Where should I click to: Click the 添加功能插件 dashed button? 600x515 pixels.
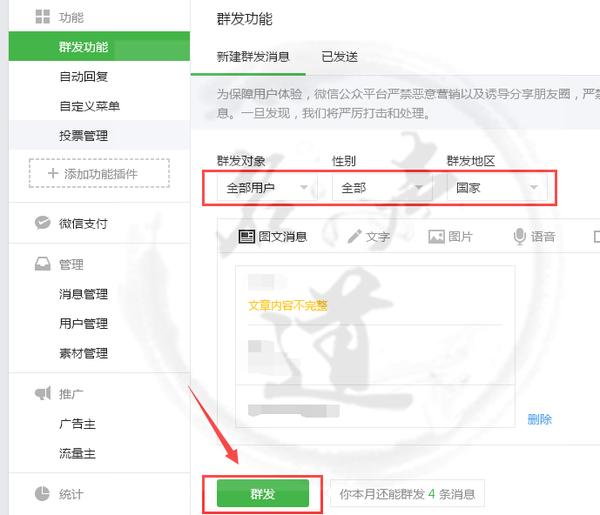click(99, 173)
